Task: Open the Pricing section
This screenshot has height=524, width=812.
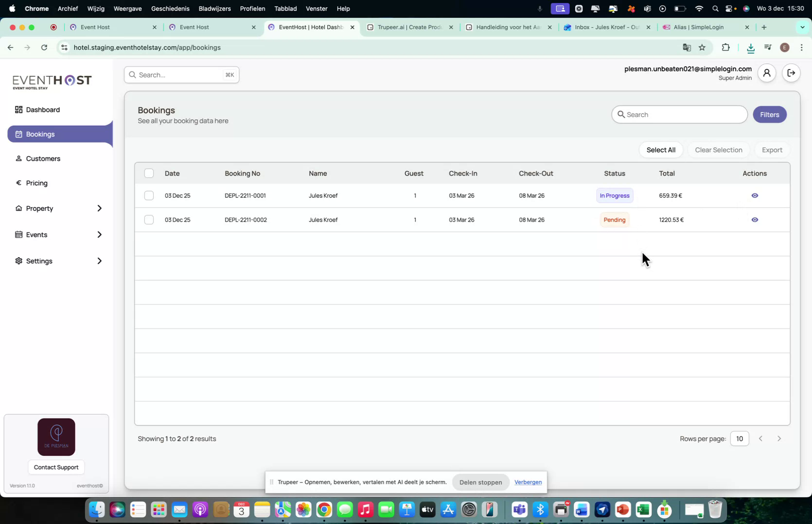Action: [x=36, y=183]
